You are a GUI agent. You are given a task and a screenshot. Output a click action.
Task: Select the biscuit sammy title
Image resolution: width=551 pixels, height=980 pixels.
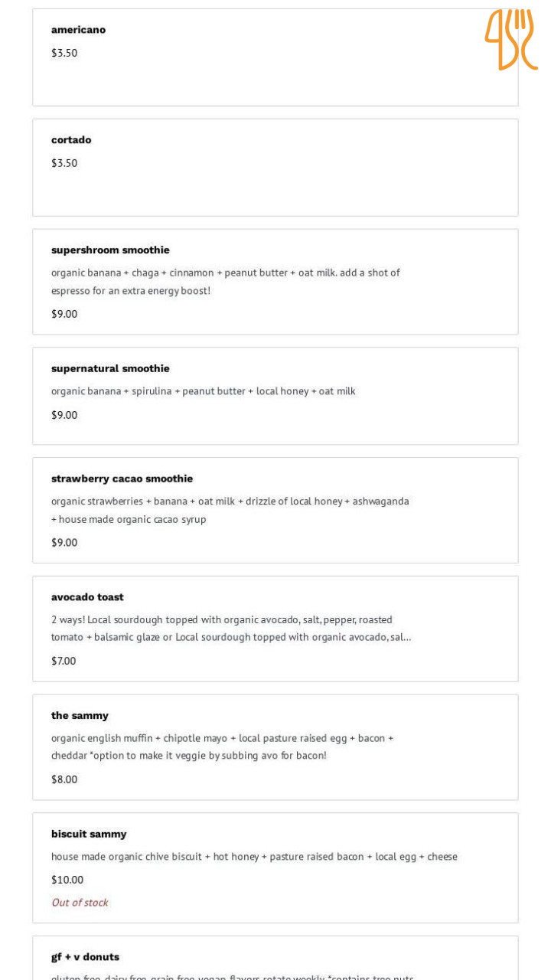pos(89,835)
